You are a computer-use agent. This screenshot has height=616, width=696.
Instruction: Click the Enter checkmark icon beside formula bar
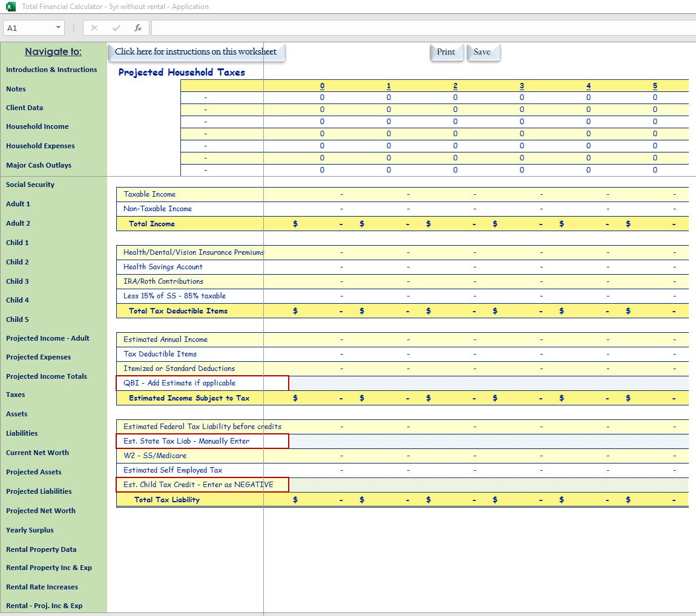point(116,27)
